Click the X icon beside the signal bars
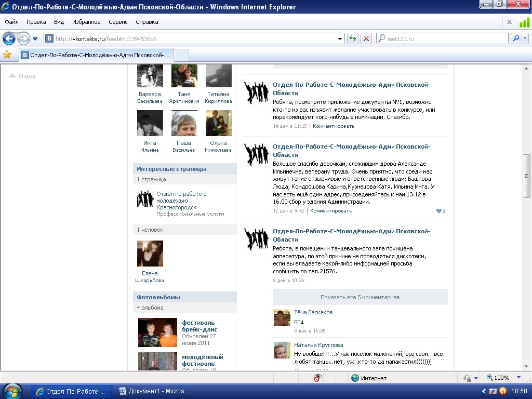The height and width of the screenshot is (399, 532). (x=509, y=22)
